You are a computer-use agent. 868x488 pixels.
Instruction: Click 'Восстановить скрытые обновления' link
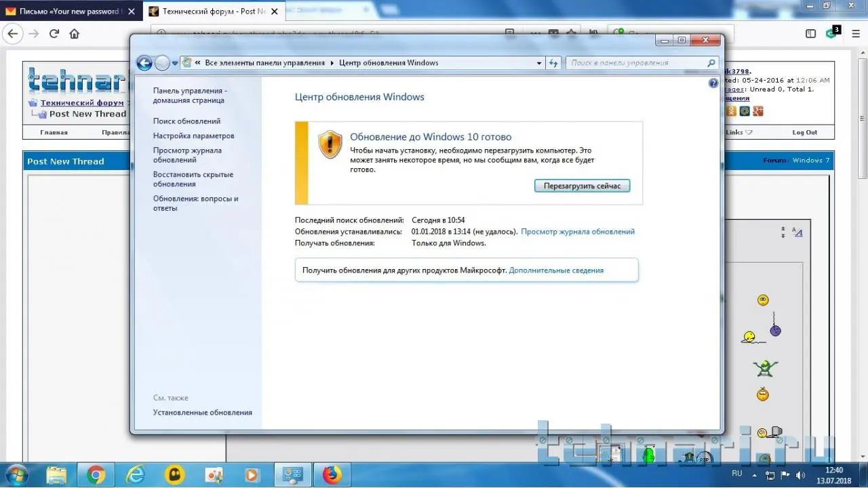pos(193,180)
